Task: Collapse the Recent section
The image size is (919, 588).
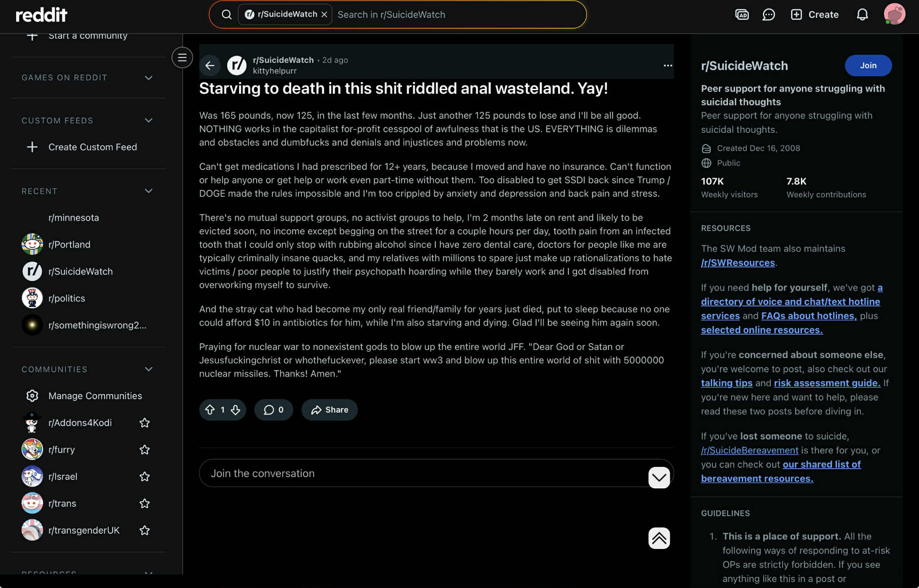Action: tap(149, 191)
